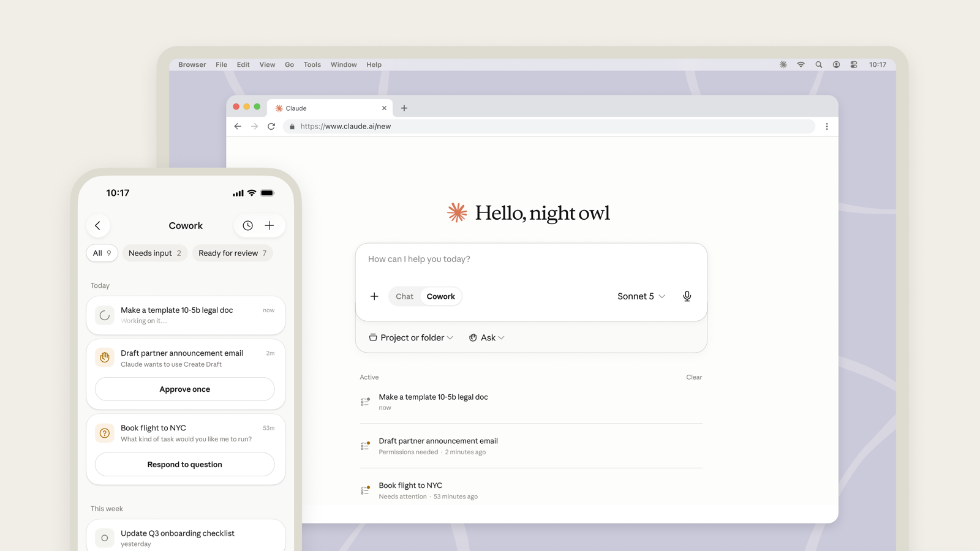Open Make a template 10-5b task in browser
This screenshot has width=980, height=551.
click(x=531, y=402)
